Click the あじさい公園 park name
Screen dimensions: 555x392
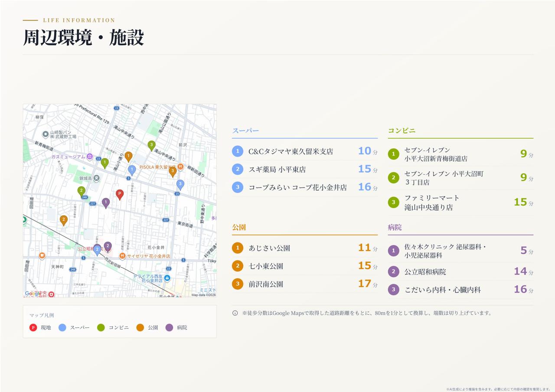pyautogui.click(x=269, y=248)
